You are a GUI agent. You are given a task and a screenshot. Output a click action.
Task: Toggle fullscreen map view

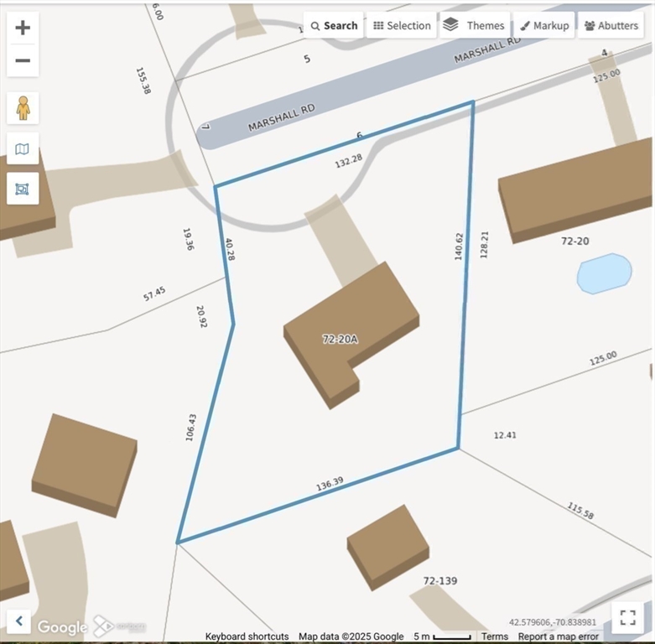point(627,618)
